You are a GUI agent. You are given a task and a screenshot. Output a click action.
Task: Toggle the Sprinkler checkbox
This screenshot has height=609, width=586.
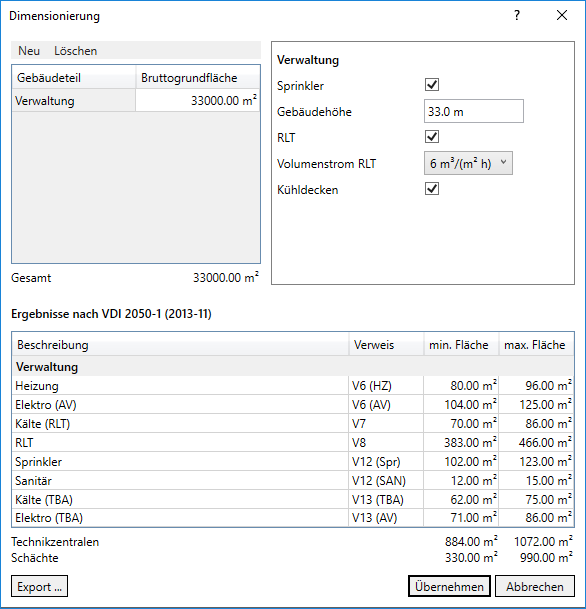tap(432, 85)
